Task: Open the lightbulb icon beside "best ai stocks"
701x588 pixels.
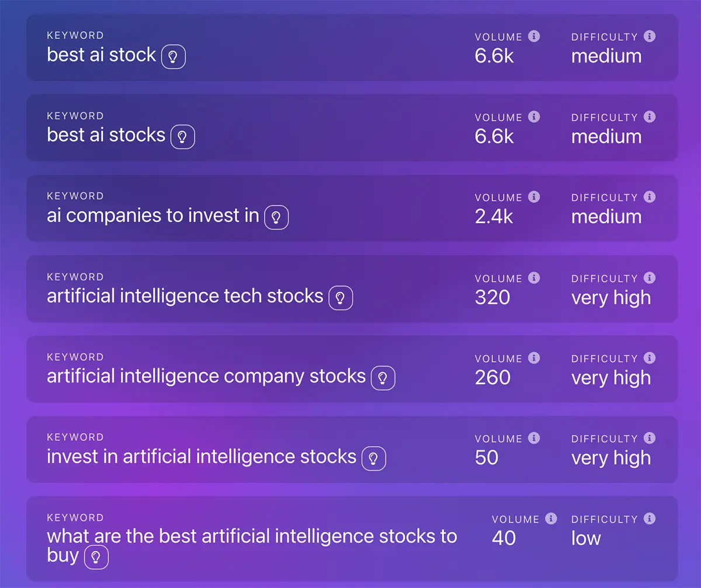Action: point(183,137)
